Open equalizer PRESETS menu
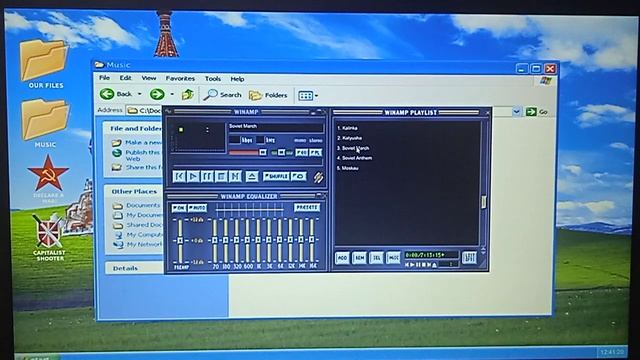Image resolution: width=640 pixels, height=360 pixels. (x=307, y=207)
